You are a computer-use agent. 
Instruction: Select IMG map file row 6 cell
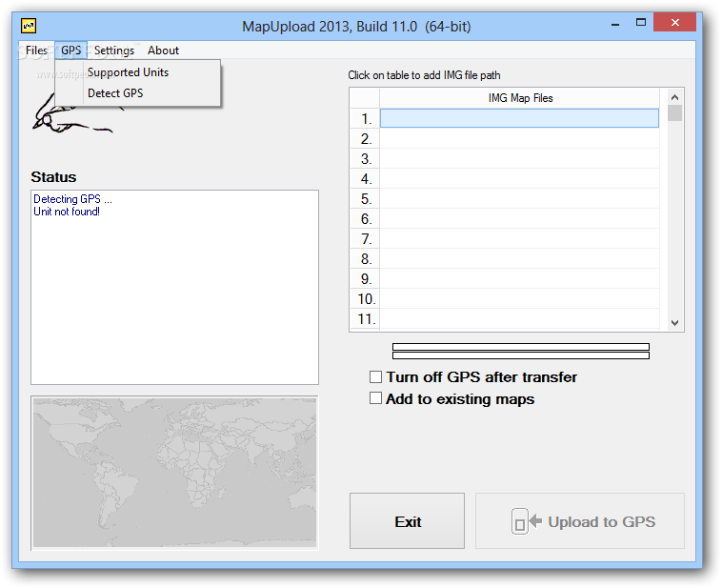click(519, 218)
